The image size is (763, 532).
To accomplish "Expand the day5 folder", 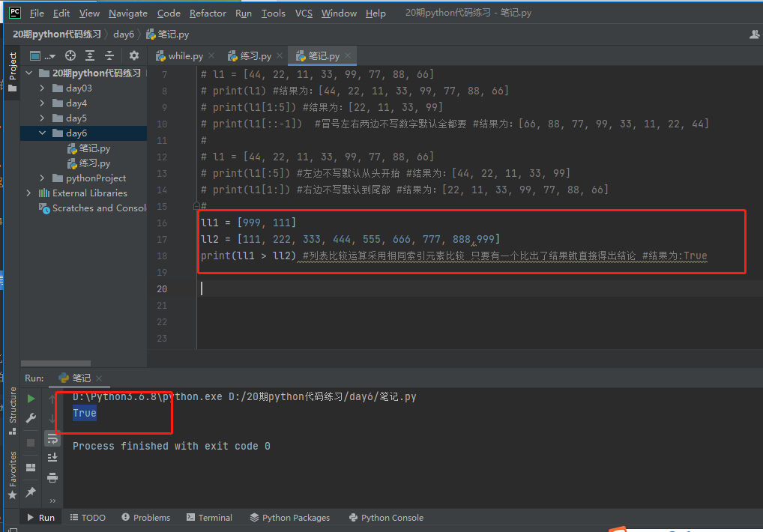I will (42, 118).
